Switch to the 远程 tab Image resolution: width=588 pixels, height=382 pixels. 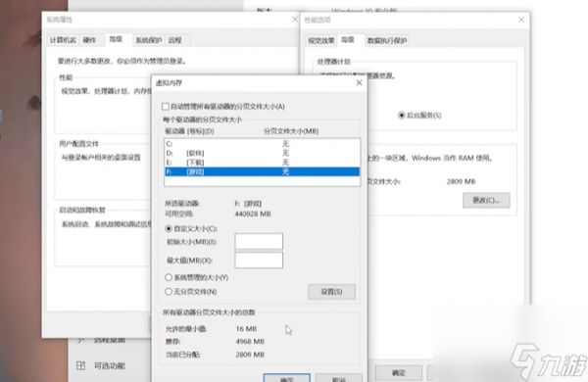174,40
